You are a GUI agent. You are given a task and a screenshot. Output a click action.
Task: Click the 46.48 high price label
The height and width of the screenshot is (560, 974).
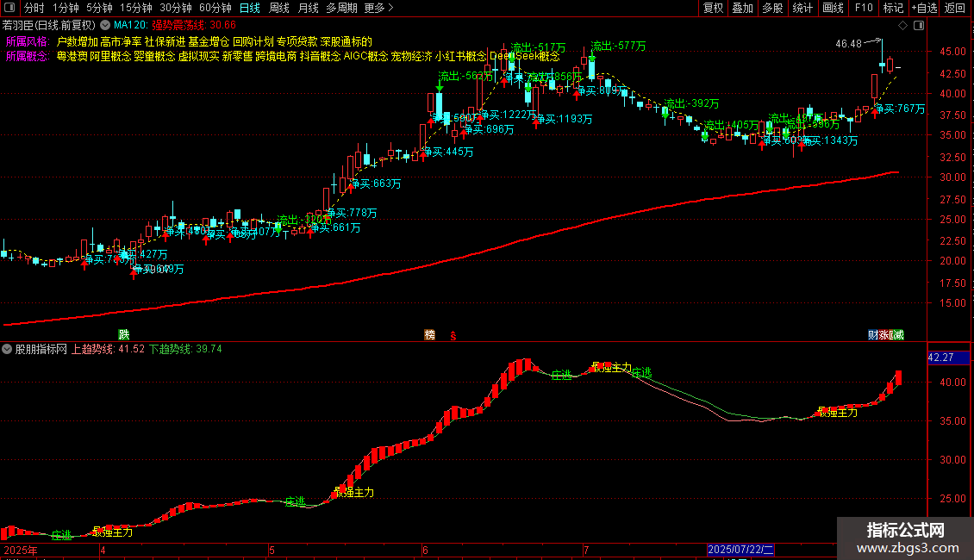click(x=848, y=44)
